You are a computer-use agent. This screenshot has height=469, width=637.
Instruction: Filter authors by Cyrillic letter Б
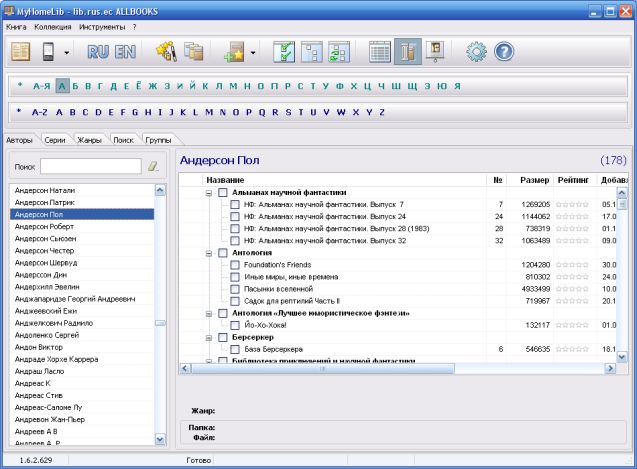75,86
